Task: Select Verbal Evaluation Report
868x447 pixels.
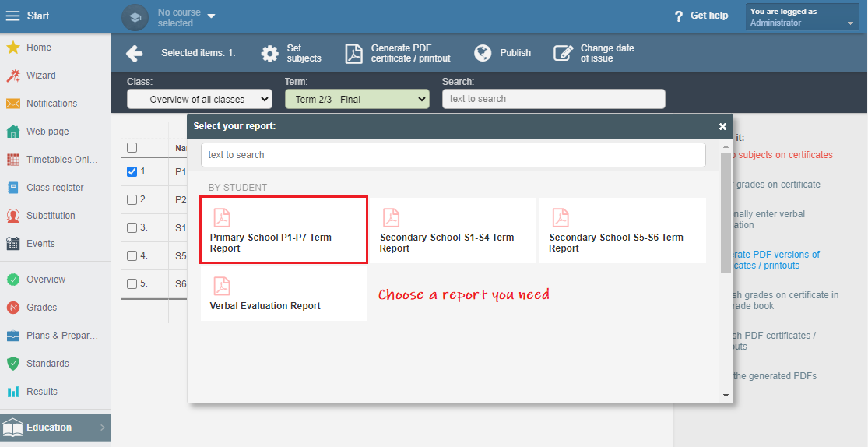Action: (x=283, y=293)
